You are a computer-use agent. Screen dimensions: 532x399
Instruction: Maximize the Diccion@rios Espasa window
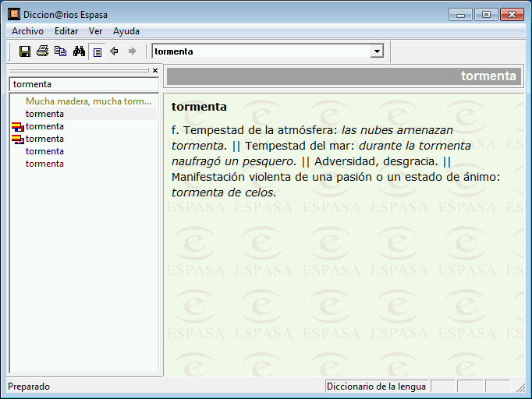486,15
